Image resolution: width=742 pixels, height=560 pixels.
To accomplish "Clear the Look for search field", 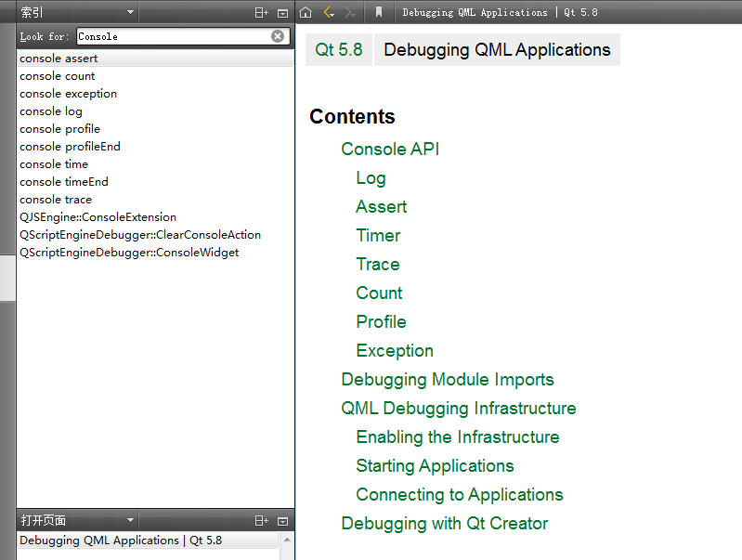I will (278, 36).
